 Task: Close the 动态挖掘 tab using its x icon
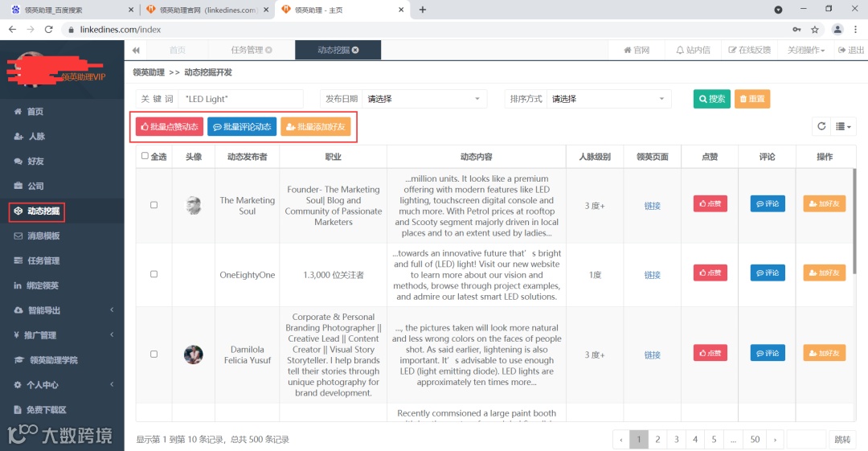[355, 50]
